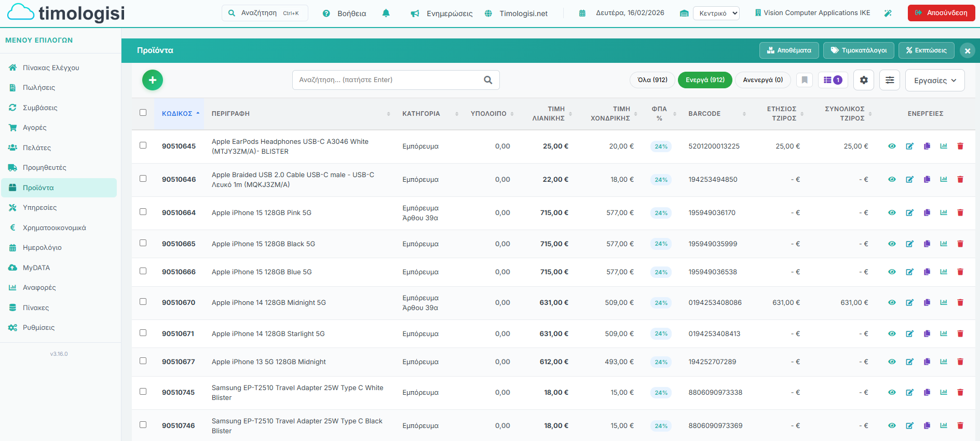This screenshot has height=441, width=980.
Task: Expand the Εργασίες dropdown
Action: coord(934,81)
